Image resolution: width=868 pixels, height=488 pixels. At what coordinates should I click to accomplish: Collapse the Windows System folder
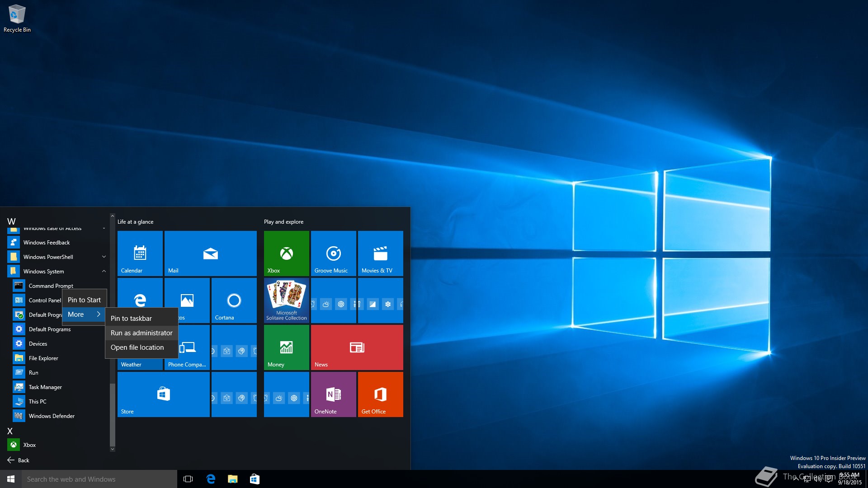[104, 271]
